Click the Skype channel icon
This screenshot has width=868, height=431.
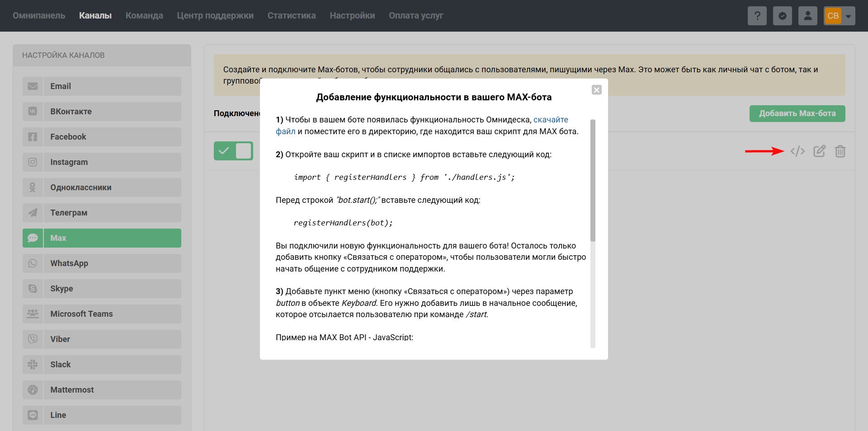pos(33,289)
